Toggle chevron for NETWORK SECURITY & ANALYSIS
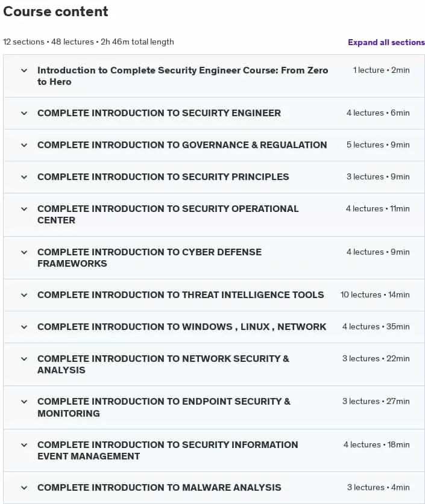425x504 pixels. pyautogui.click(x=24, y=359)
